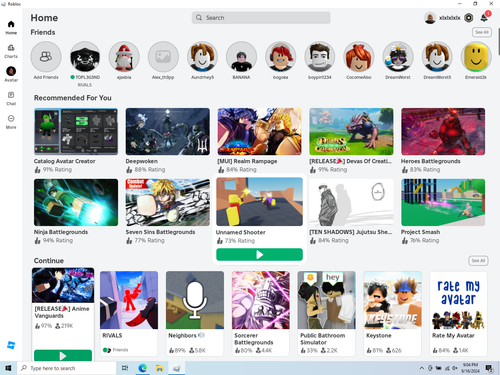Open the notifications bell

coord(484,18)
